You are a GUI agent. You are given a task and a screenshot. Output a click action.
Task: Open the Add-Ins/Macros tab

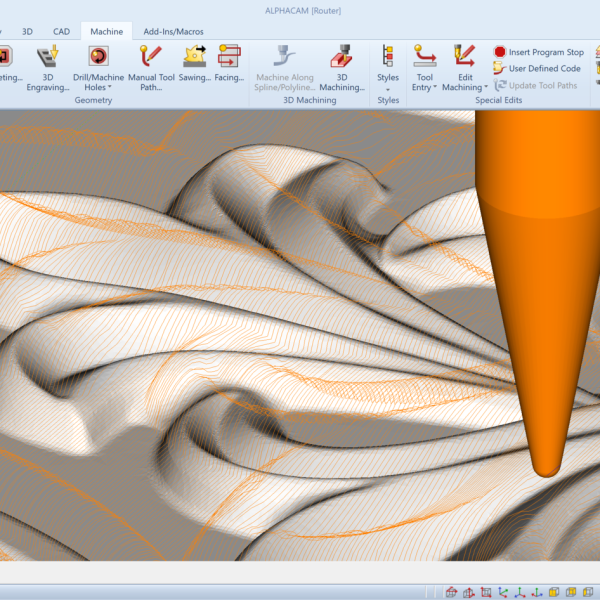point(173,31)
